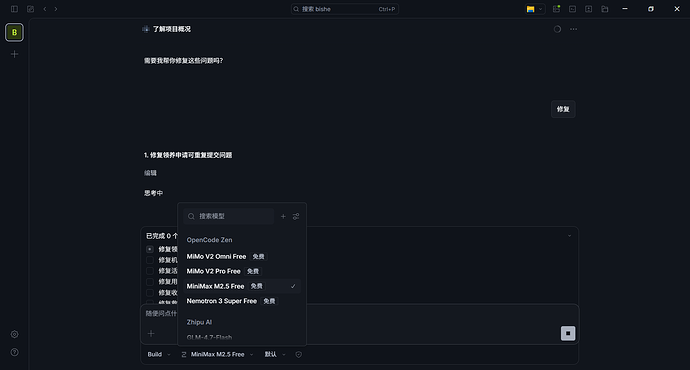Click the OpenCode Zen provider heading
690x370 pixels.
[209, 240]
